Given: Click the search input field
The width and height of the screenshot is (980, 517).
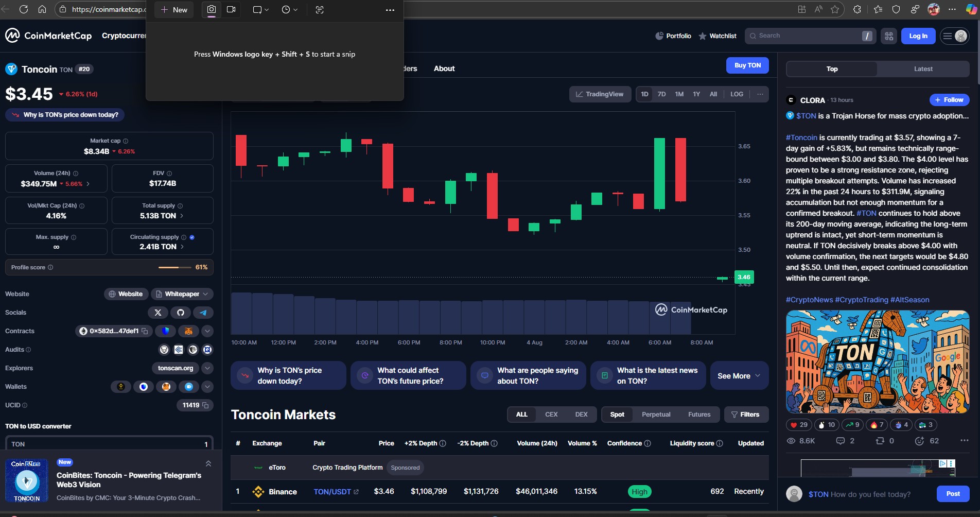Looking at the screenshot, I should coord(810,36).
